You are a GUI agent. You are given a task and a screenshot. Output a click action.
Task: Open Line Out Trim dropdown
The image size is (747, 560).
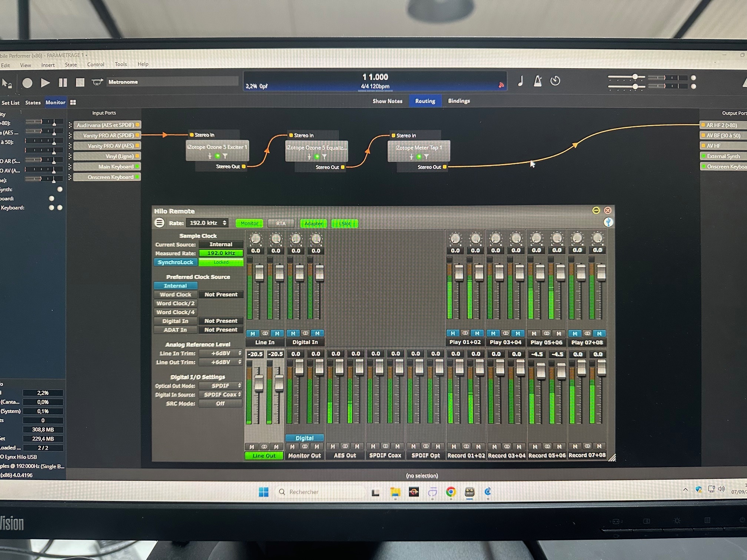[x=221, y=362]
